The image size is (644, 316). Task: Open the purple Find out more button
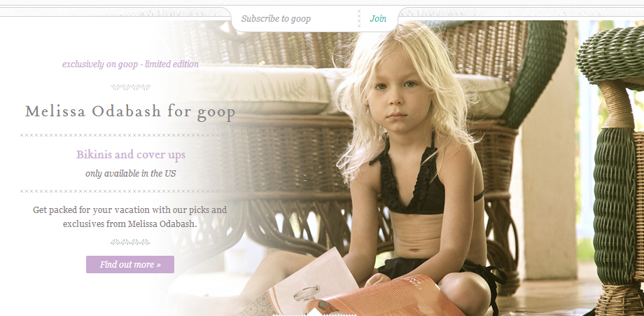130,264
